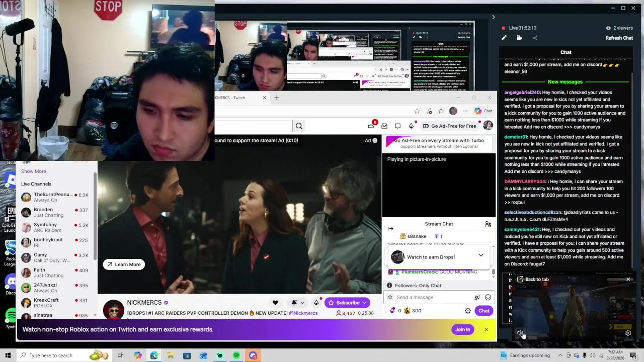The width and height of the screenshot is (644, 362).
Task: Click the Windows Start button
Action: (8, 355)
